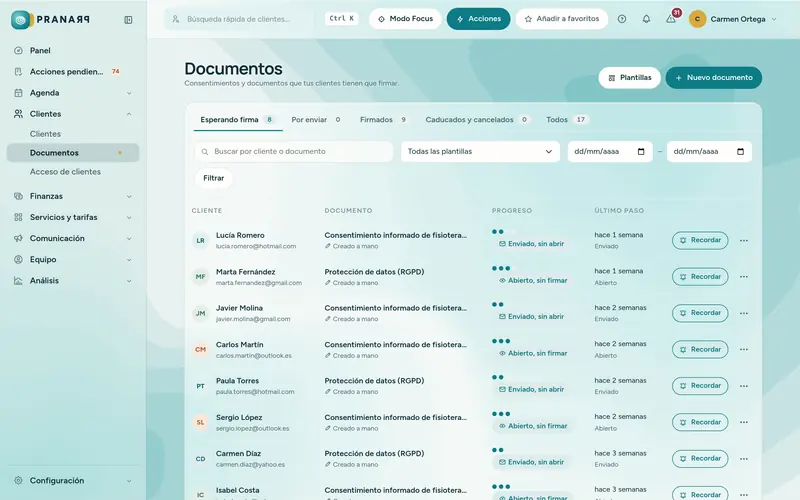
Task: Click the Plantillas button
Action: coord(630,78)
